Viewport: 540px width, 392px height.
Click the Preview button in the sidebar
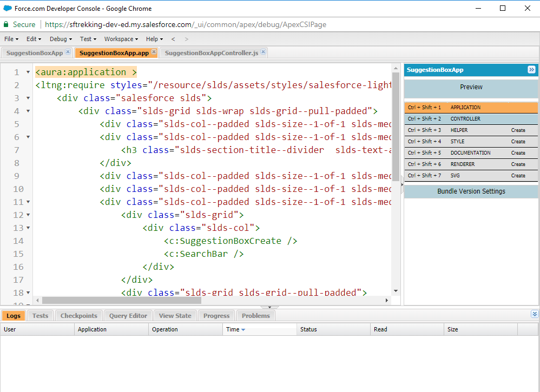pyautogui.click(x=471, y=87)
